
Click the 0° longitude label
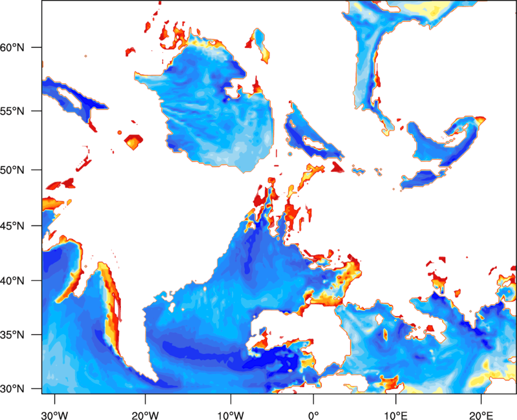[x=313, y=415]
